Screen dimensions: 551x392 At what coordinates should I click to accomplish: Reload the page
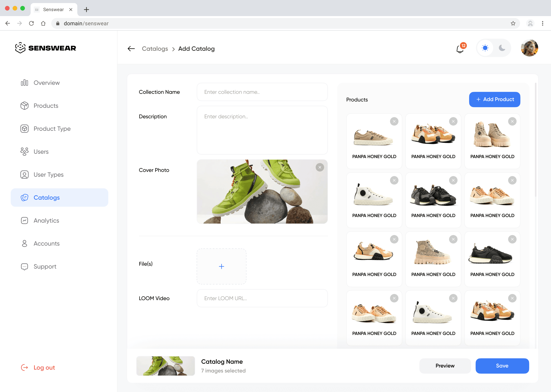[31, 23]
